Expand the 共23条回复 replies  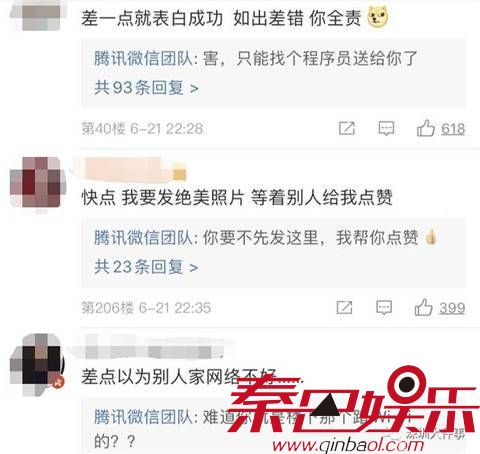tap(146, 267)
